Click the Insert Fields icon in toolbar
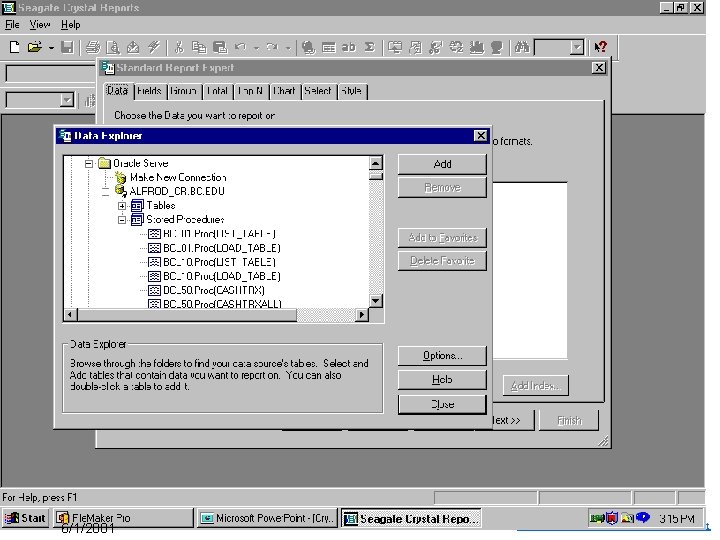 click(x=309, y=47)
